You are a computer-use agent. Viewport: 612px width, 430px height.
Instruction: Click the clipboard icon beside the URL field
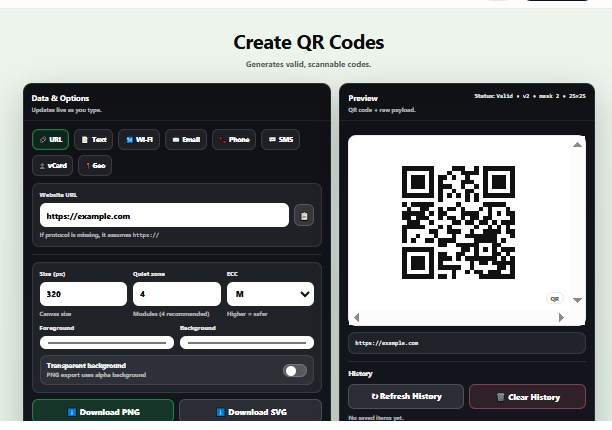305,215
